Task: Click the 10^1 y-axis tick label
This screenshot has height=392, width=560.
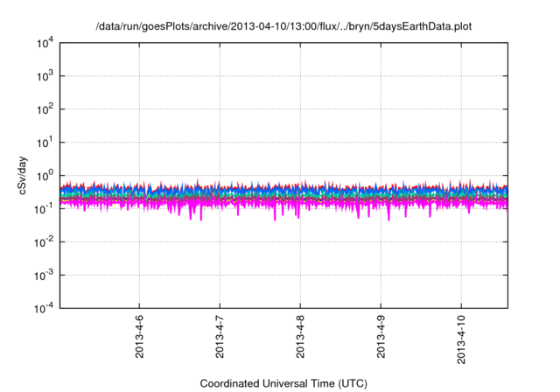Action: point(45,143)
